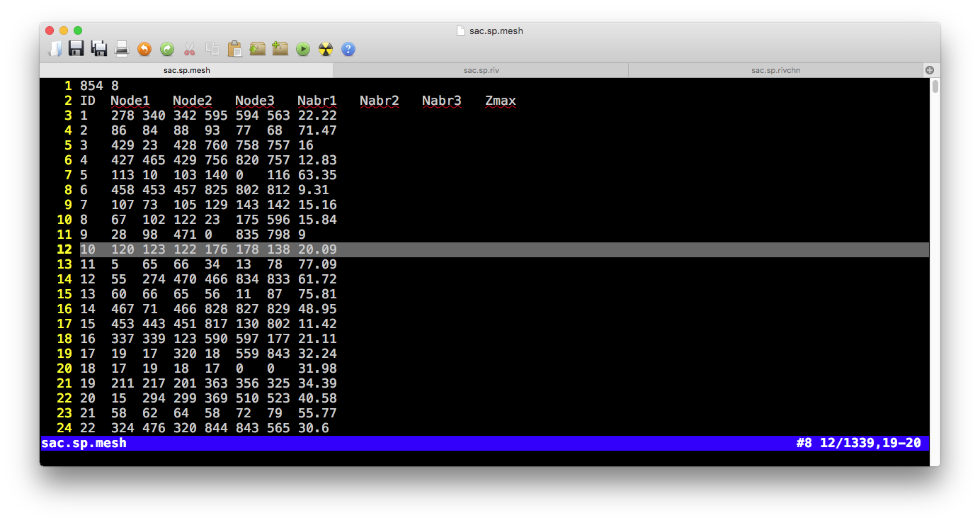Click the copy icon in the toolbar
The height and width of the screenshot is (523, 980).
click(212, 49)
